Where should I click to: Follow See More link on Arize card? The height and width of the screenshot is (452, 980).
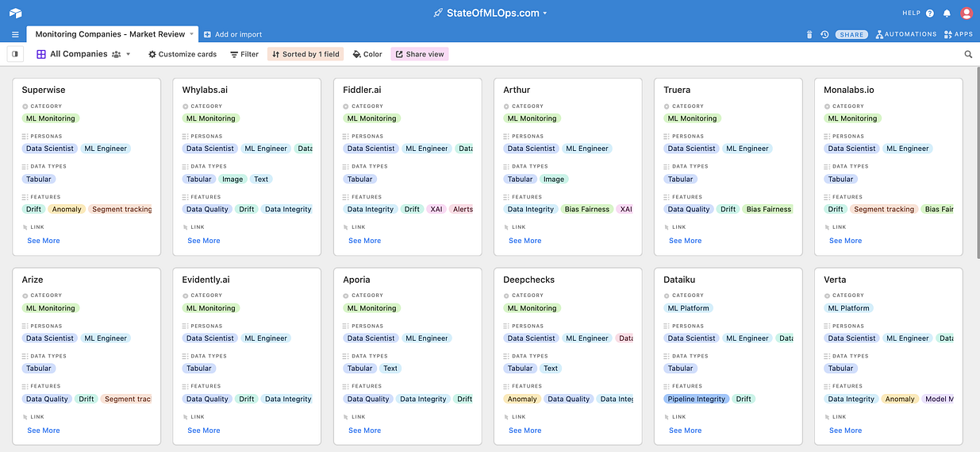pyautogui.click(x=44, y=431)
